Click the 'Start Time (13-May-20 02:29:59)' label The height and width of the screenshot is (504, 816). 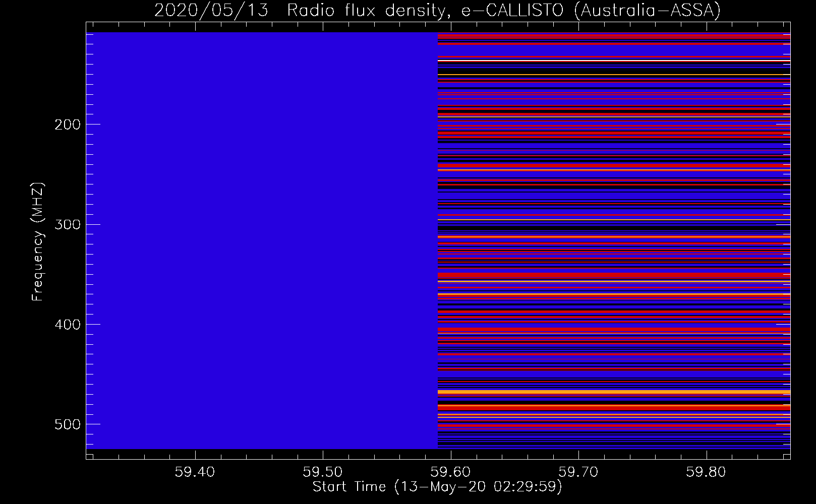coord(437,487)
